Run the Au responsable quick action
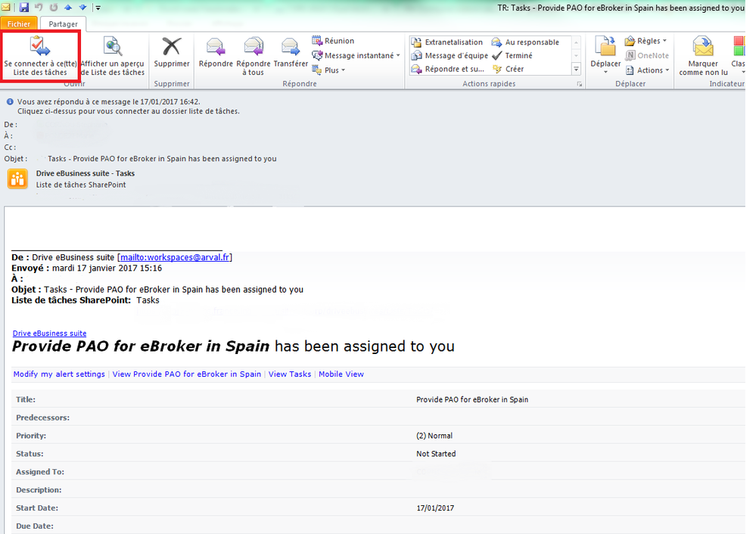Screen dimensions: 756x534 (x=525, y=42)
